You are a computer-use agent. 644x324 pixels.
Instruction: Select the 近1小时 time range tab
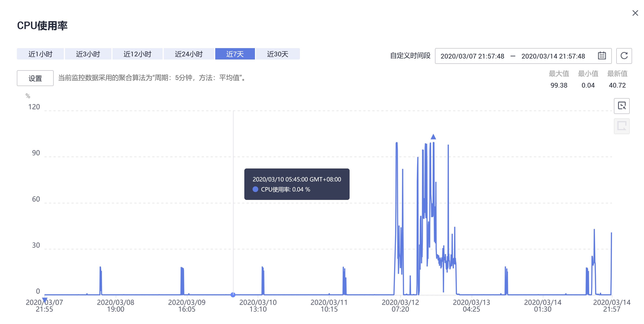click(x=40, y=54)
